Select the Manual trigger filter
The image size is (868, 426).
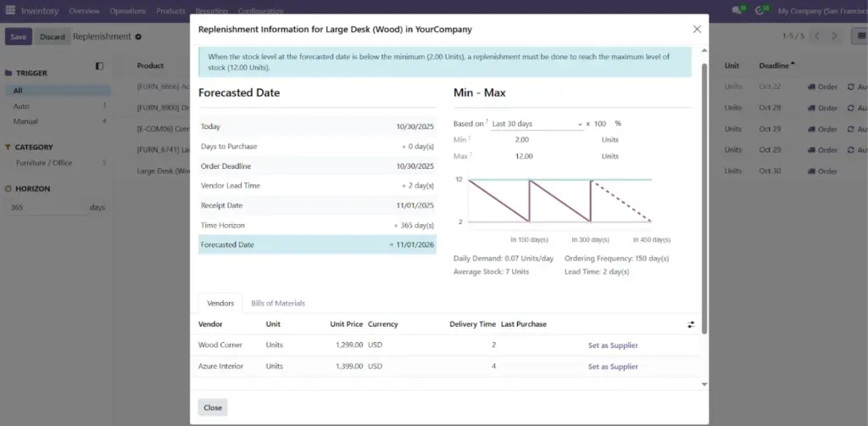pos(58,121)
